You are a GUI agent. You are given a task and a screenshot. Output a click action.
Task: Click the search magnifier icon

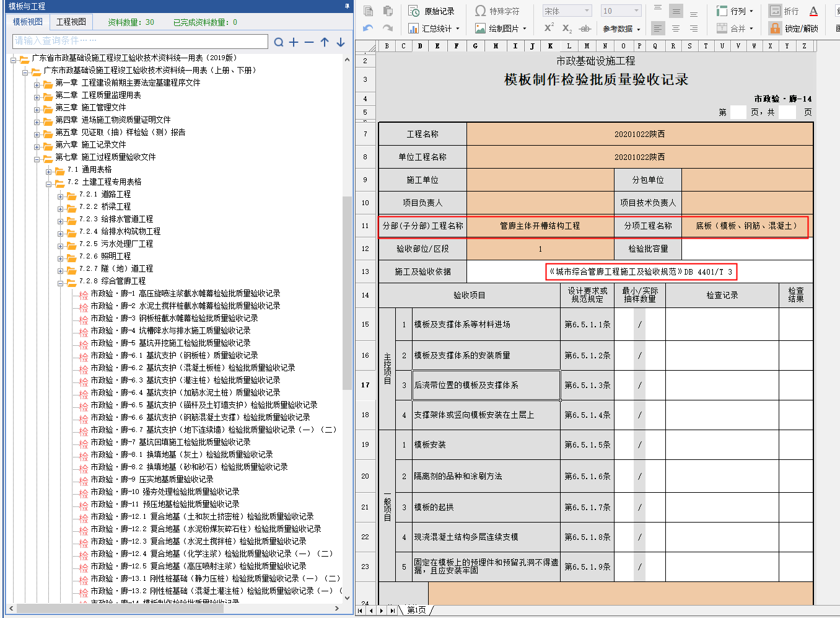point(279,42)
